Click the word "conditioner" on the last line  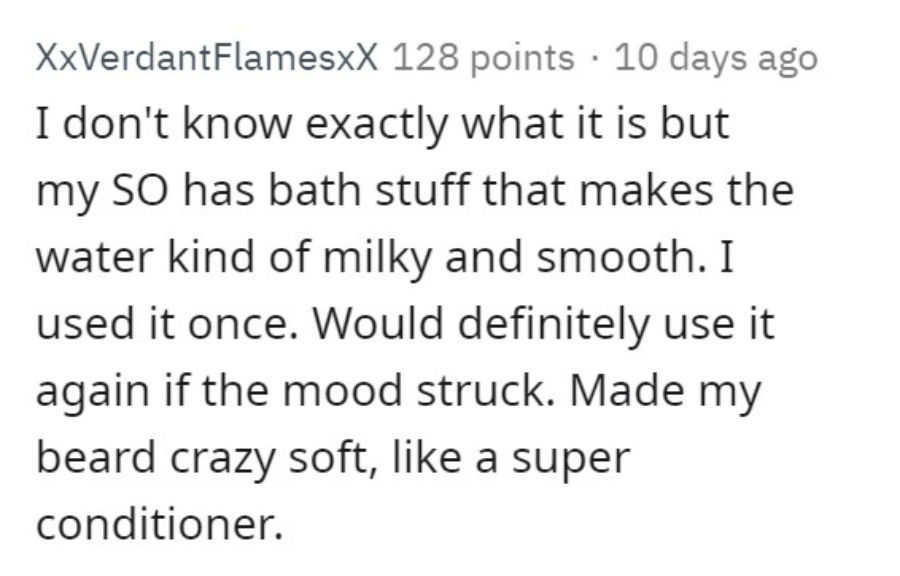[155, 524]
